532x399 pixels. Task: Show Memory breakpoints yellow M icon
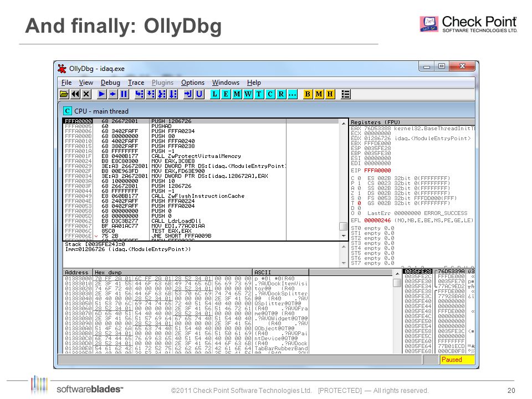(x=319, y=94)
